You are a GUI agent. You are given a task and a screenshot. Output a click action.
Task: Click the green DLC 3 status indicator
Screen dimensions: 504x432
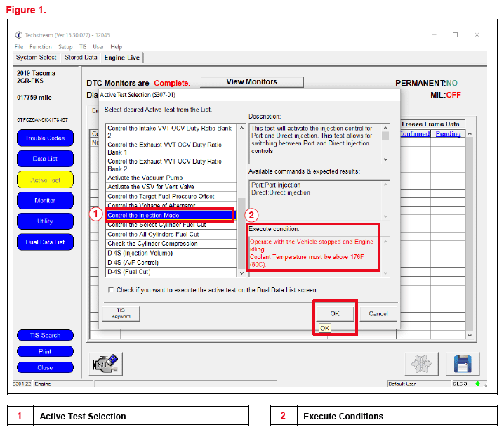477,384
